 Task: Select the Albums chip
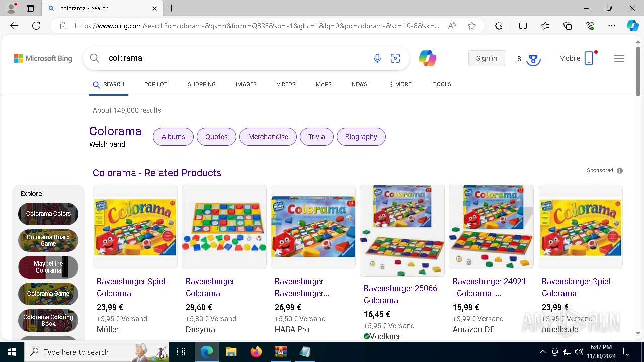173,137
